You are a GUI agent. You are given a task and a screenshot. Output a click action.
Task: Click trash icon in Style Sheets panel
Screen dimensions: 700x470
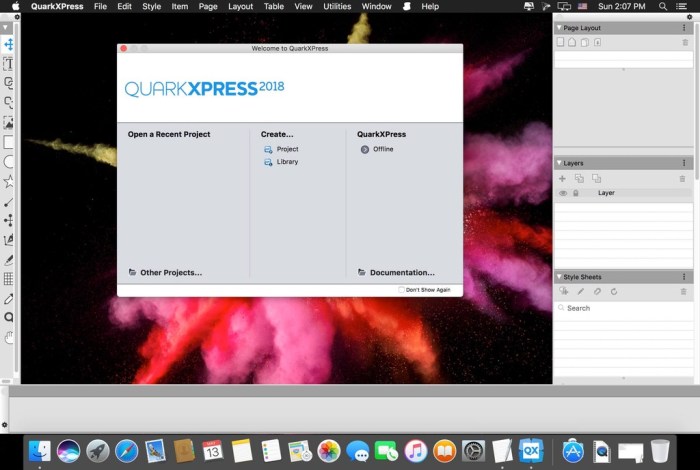pos(683,291)
